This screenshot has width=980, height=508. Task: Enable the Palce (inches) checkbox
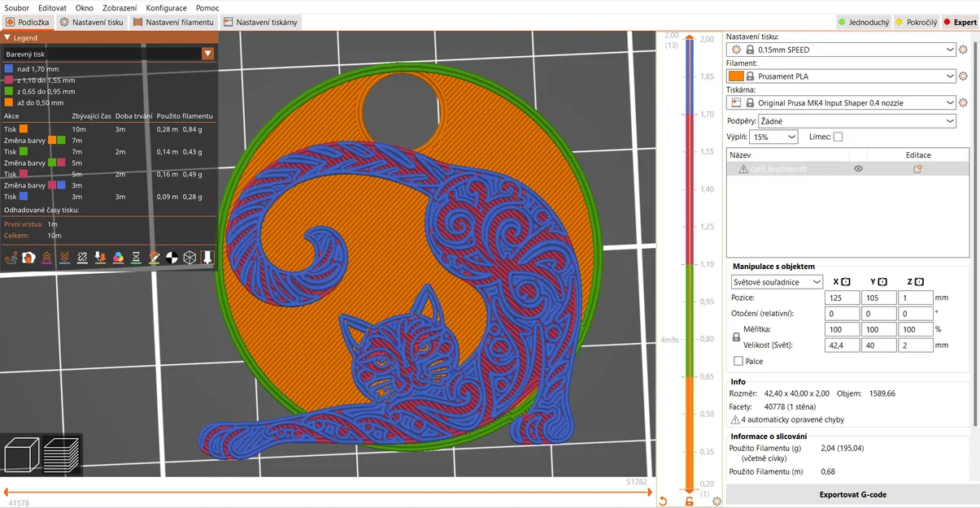[738, 361]
